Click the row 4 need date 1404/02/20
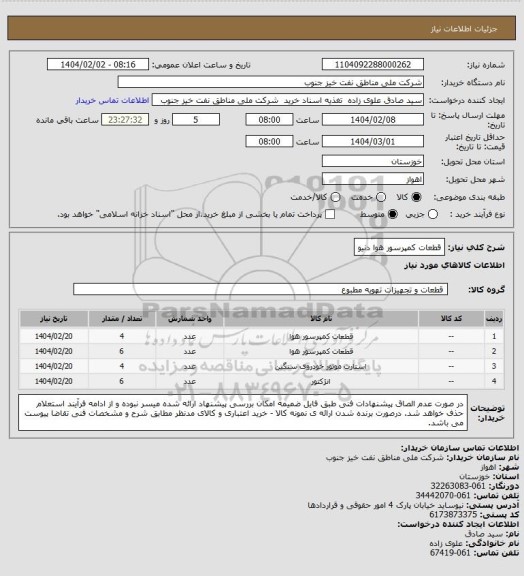 click(54, 382)
